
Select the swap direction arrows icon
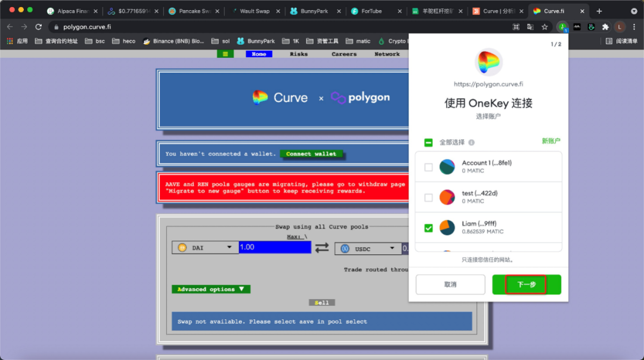[x=321, y=247]
